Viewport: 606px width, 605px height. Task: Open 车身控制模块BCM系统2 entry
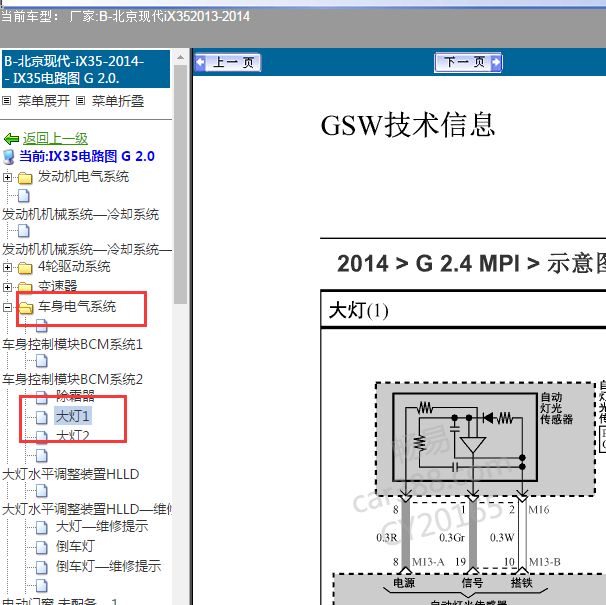pos(73,379)
